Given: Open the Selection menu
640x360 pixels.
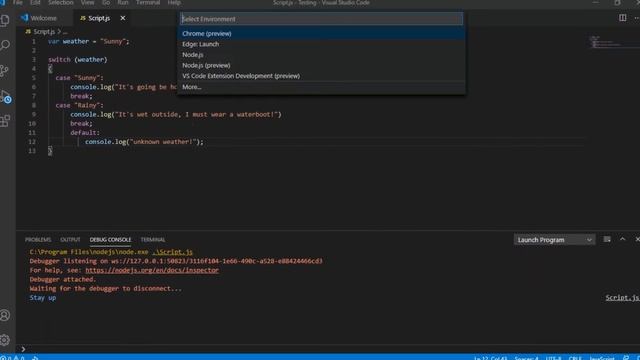Looking at the screenshot, I should (x=60, y=2).
